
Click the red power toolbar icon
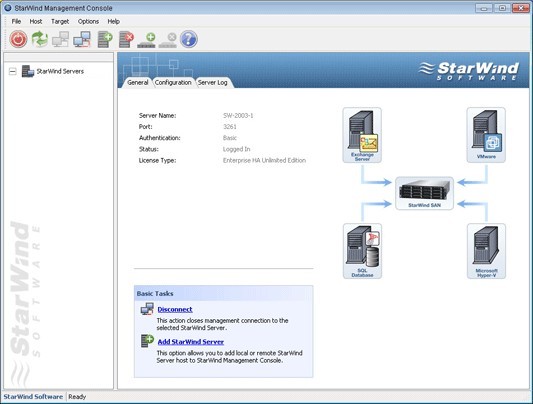coord(18,39)
